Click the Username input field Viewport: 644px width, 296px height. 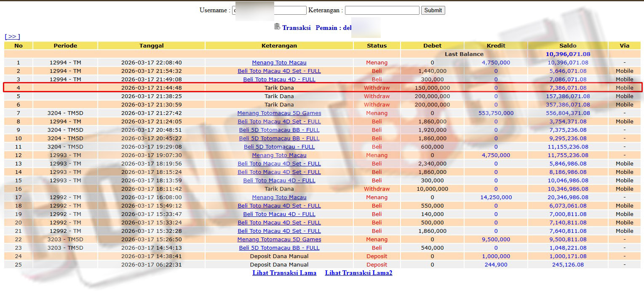(x=269, y=10)
